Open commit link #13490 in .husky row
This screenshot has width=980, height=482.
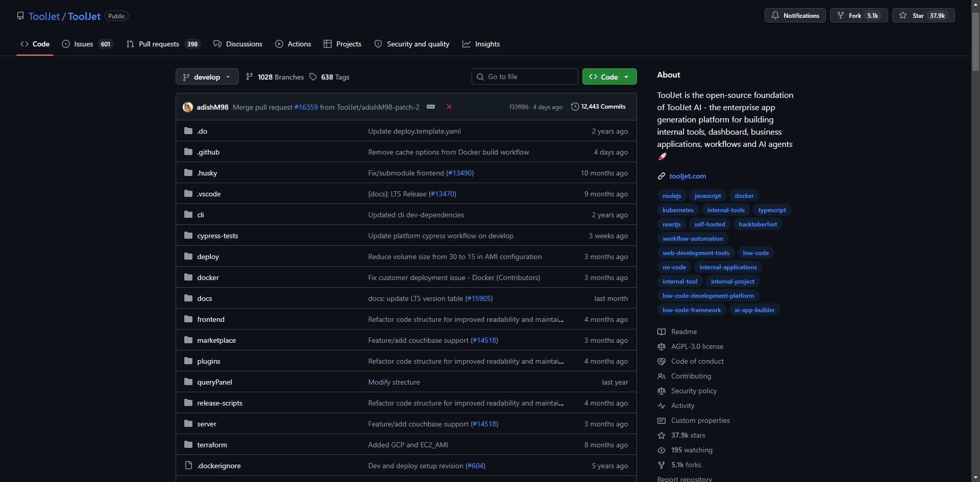(460, 173)
